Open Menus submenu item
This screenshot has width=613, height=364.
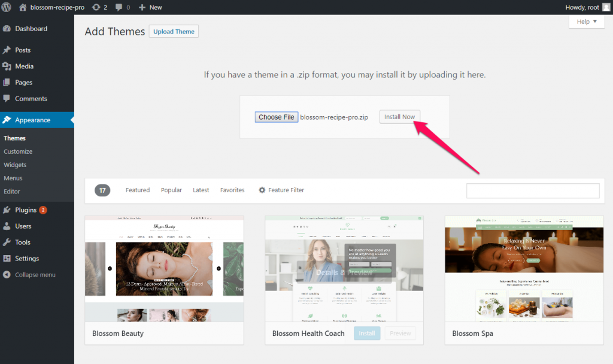tap(13, 178)
